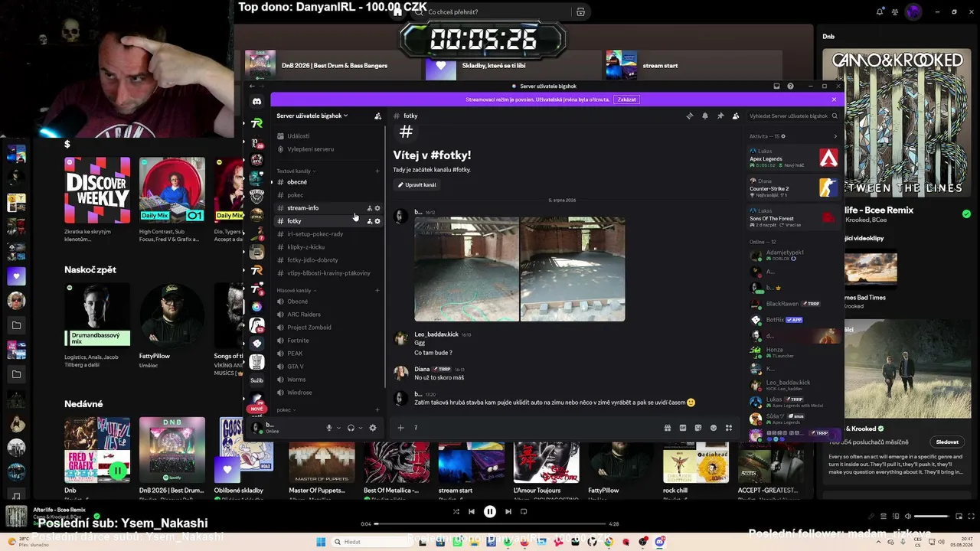Open apps launcher icon in message bar
Screen dimensions: 980x551
[x=729, y=428]
